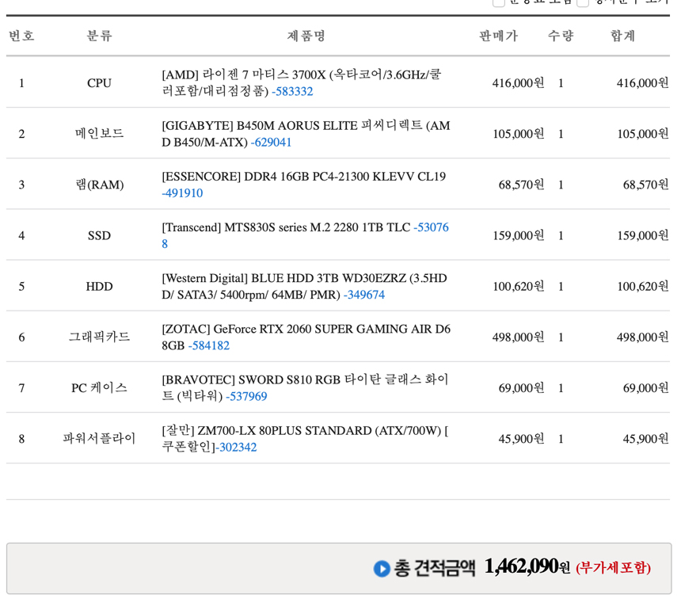The image size is (700, 610).
Task: Click the AMD 라이젠 7 3700X product name
Action: (x=302, y=83)
